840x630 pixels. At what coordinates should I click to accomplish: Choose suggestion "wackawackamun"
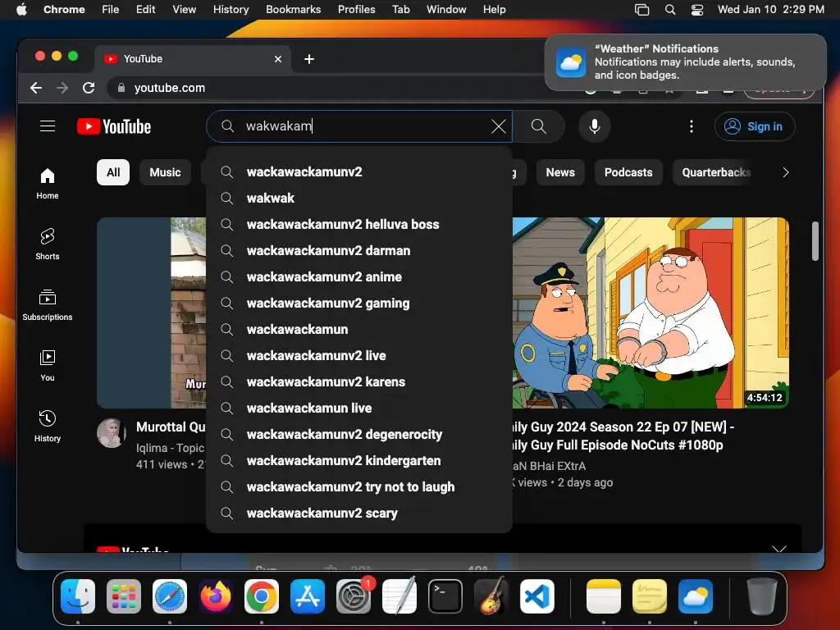pyautogui.click(x=359, y=330)
